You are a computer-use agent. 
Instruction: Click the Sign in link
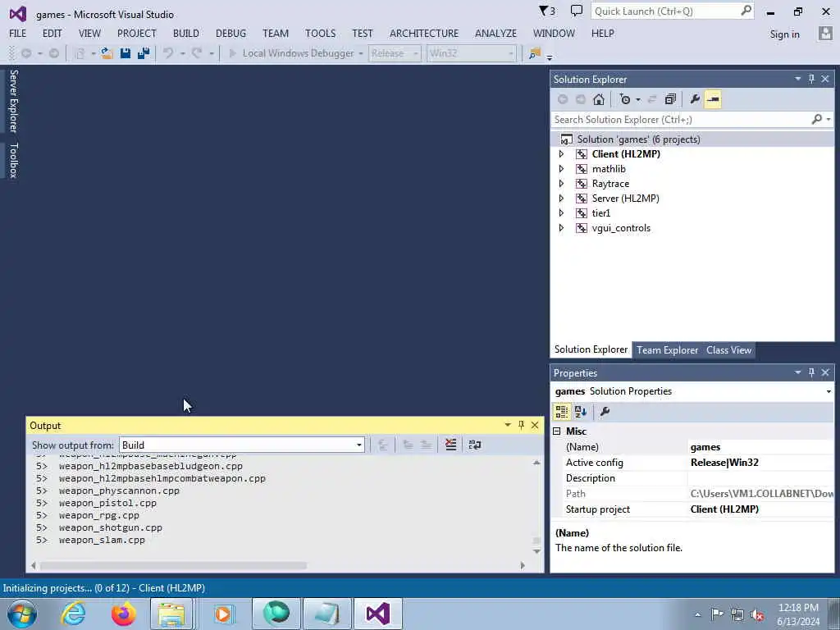pyautogui.click(x=784, y=34)
